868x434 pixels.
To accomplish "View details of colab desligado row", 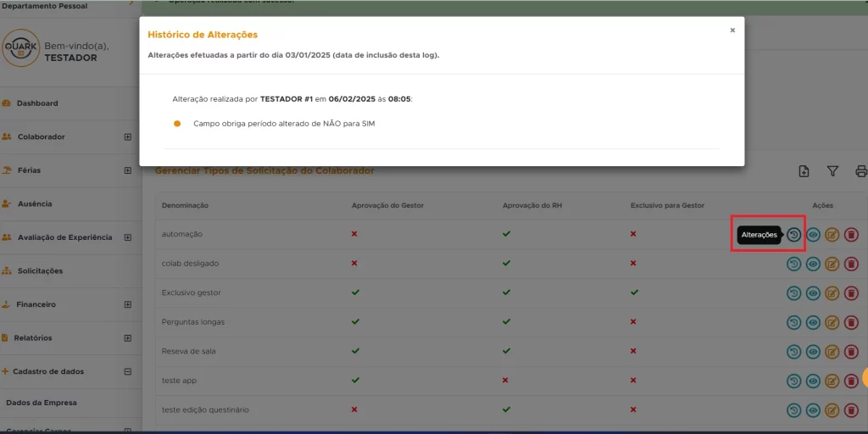I will [x=813, y=264].
